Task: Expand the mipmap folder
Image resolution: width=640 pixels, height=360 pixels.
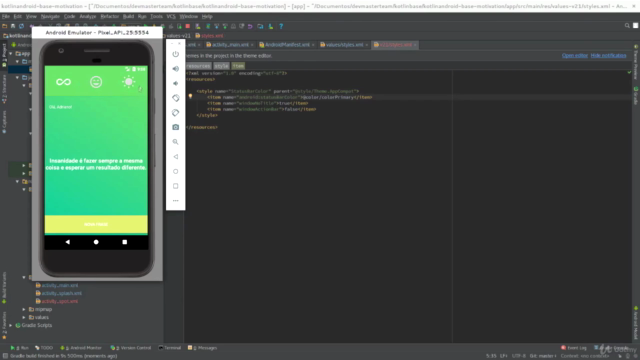Action: tap(24, 309)
